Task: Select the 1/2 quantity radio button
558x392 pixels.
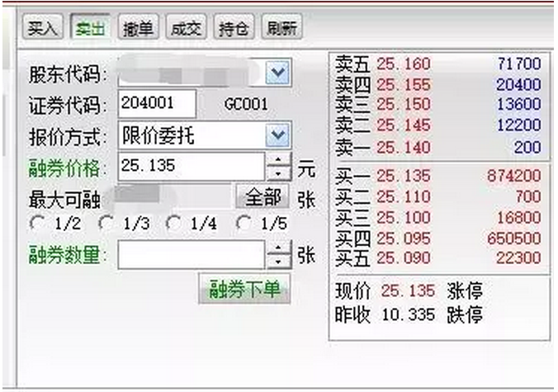Action: [x=35, y=223]
